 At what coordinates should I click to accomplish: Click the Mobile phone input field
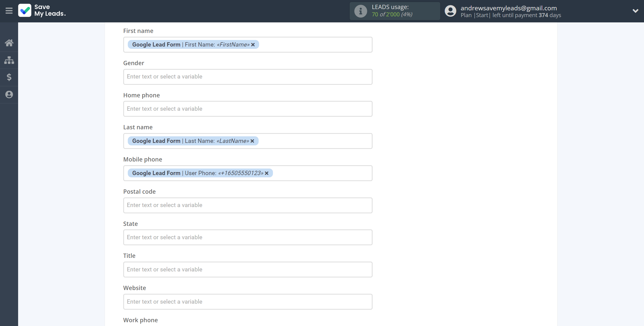(248, 173)
